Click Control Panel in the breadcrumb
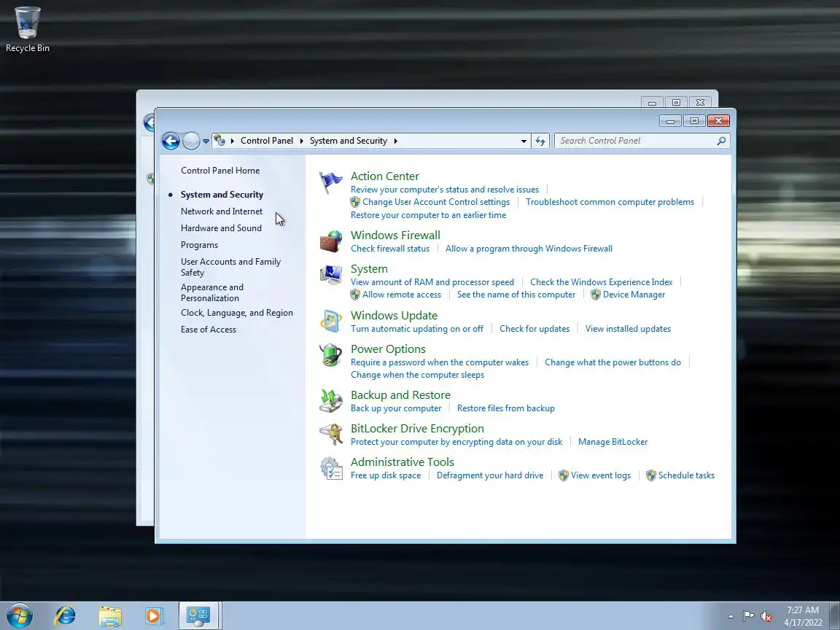 (267, 140)
